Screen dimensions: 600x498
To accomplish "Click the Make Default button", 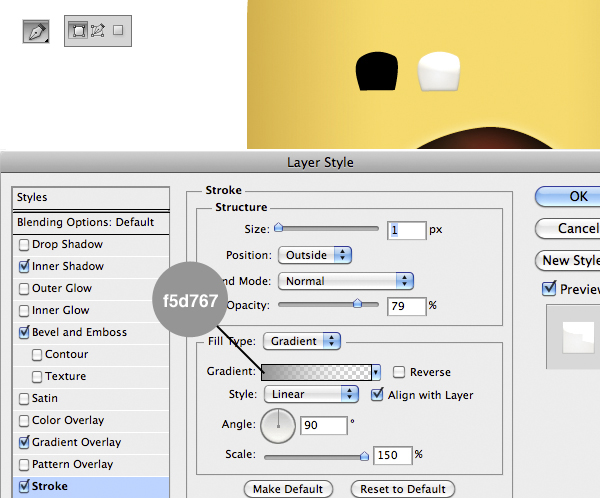I will 288,489.
